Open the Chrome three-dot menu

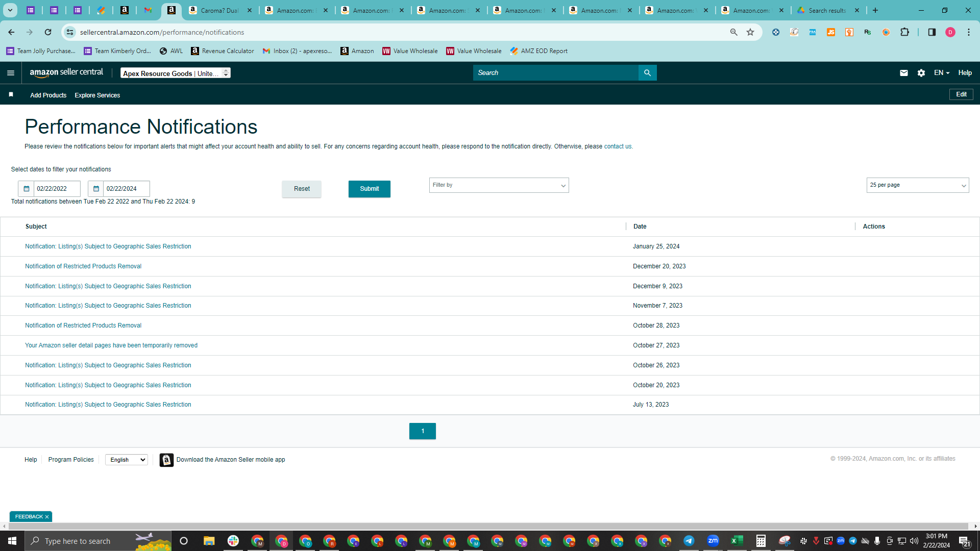pos(968,32)
